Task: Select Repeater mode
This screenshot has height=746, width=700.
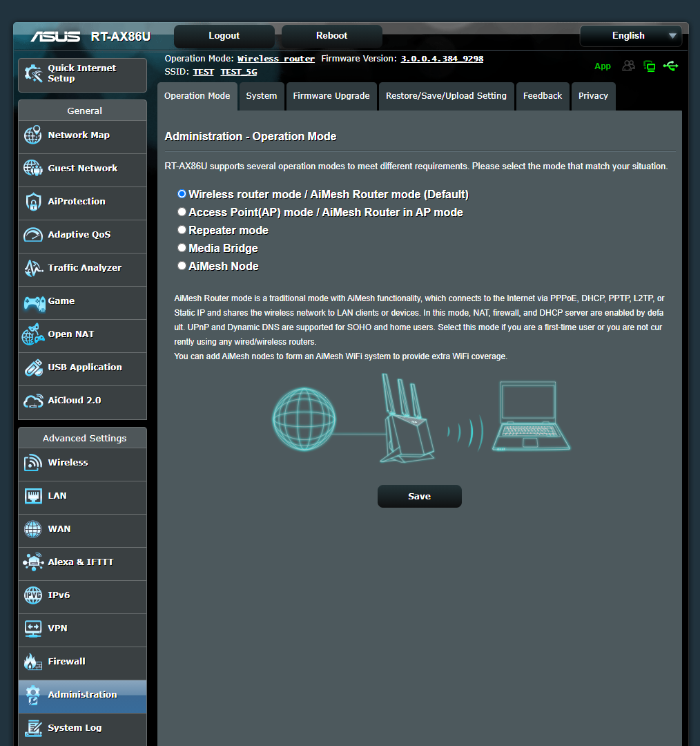Action: point(182,229)
